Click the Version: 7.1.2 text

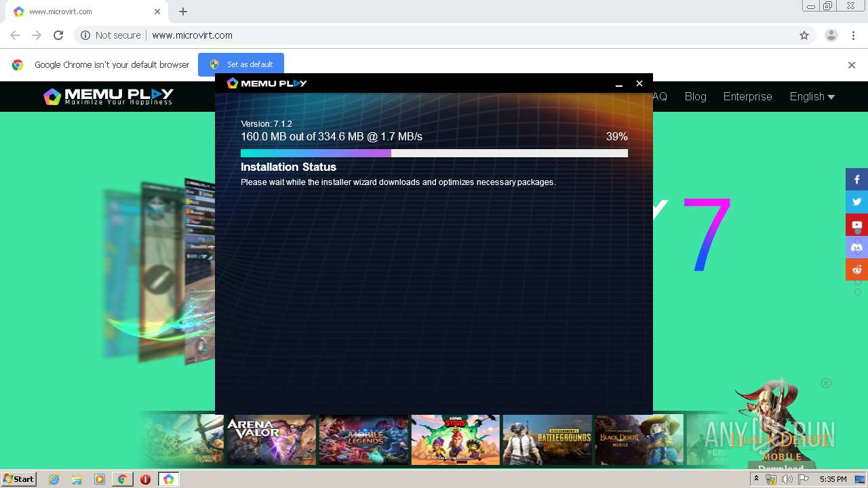(267, 124)
